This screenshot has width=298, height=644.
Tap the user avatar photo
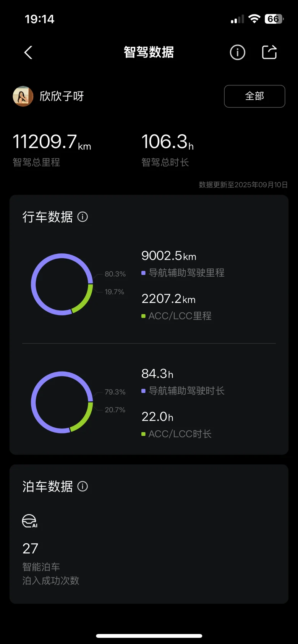[23, 96]
